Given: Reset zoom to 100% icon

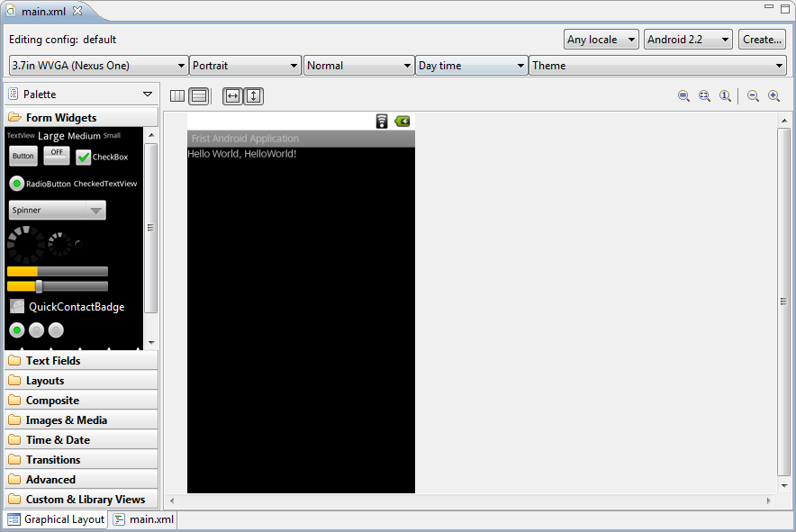Looking at the screenshot, I should coord(726,96).
